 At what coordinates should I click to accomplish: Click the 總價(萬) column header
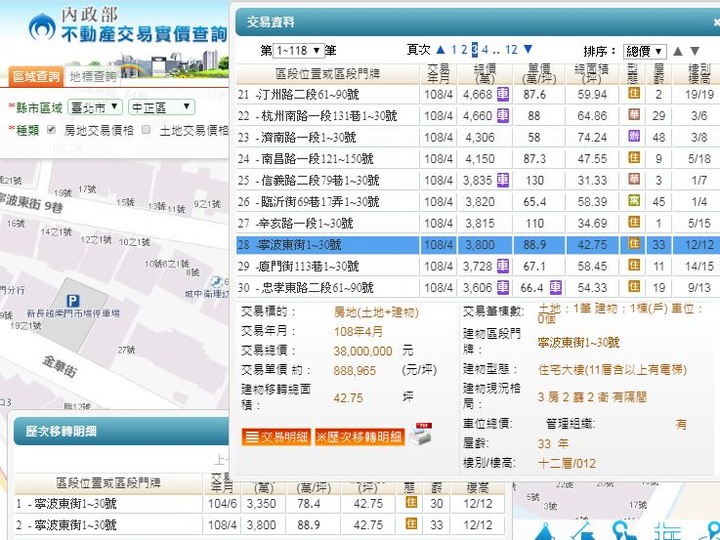(484, 74)
